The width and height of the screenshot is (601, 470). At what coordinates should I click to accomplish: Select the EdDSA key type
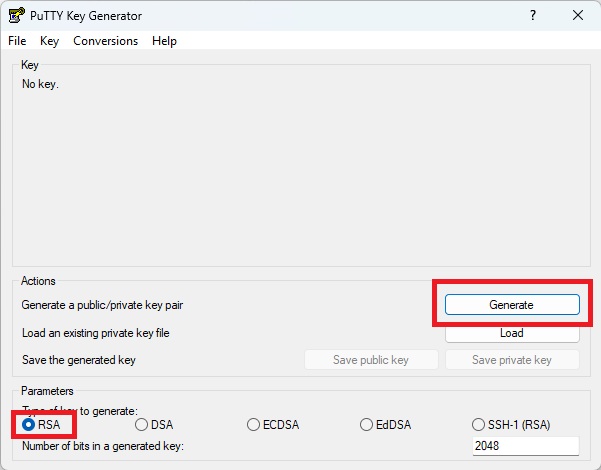[386, 425]
